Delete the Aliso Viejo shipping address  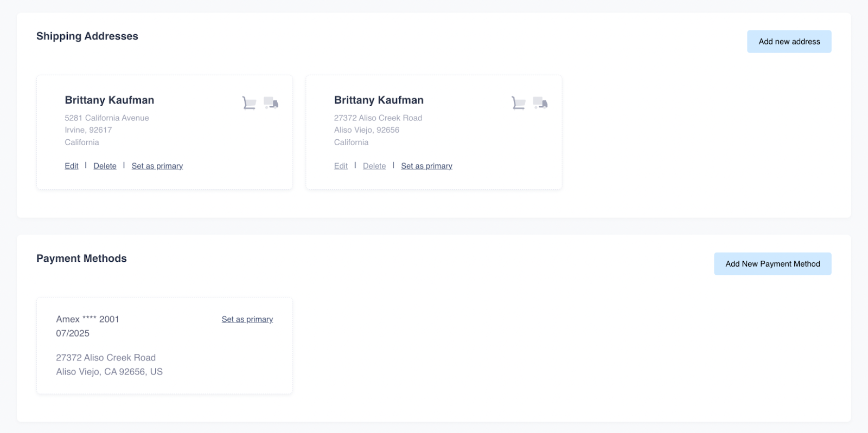[x=374, y=166]
